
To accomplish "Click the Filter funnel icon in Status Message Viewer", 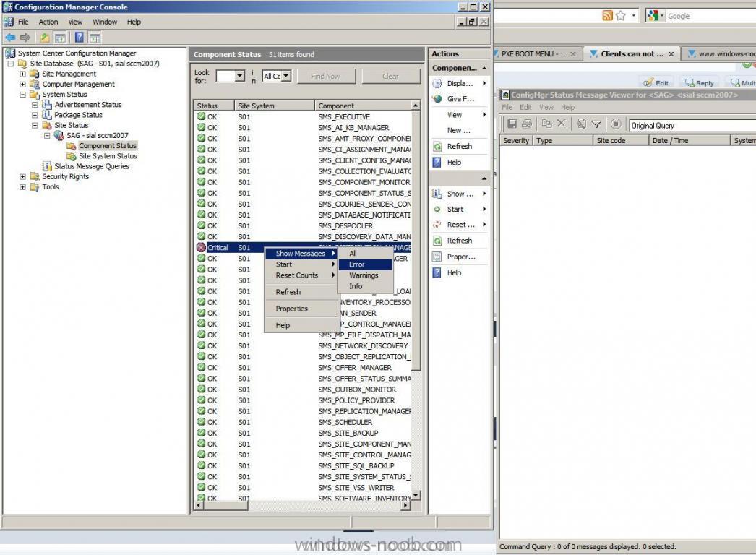I will 596,124.
